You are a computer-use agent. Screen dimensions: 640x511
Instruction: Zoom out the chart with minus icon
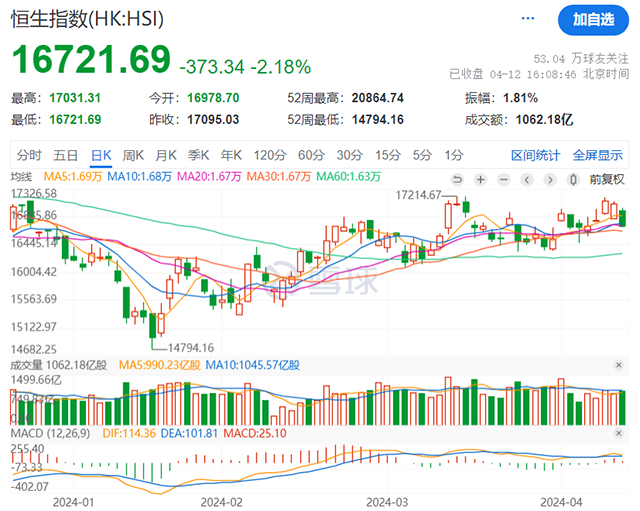pos(504,180)
